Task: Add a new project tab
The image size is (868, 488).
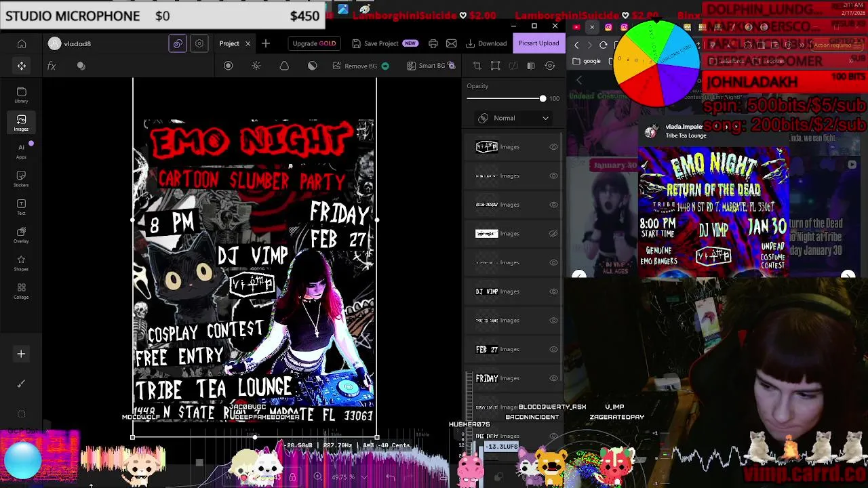Action: [x=266, y=43]
